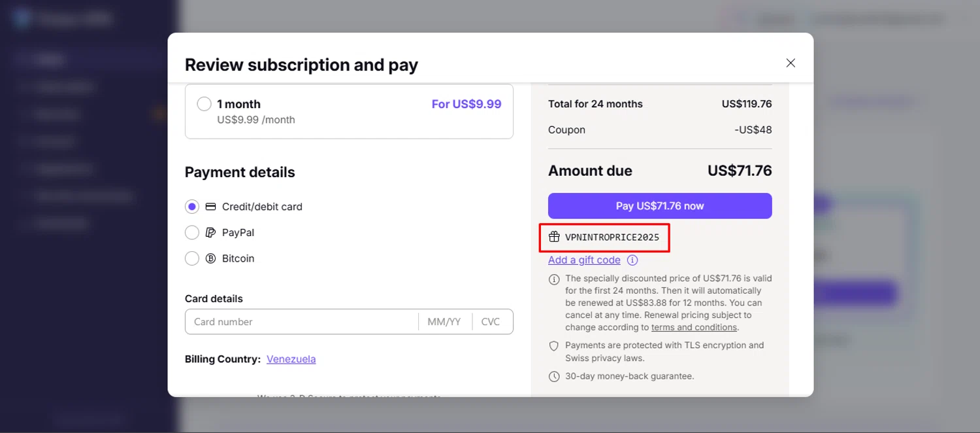Image resolution: width=980 pixels, height=433 pixels.
Task: Select the Bitcoin payment radio button
Action: coord(192,258)
